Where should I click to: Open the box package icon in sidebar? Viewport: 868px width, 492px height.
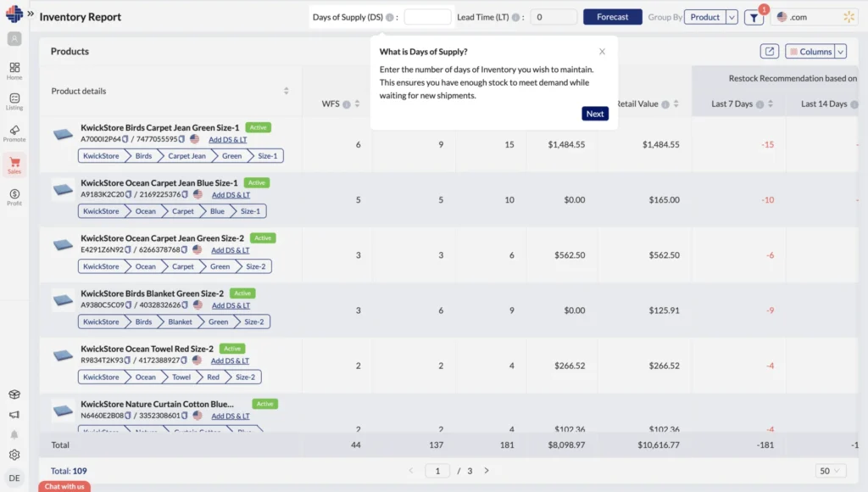[14, 394]
